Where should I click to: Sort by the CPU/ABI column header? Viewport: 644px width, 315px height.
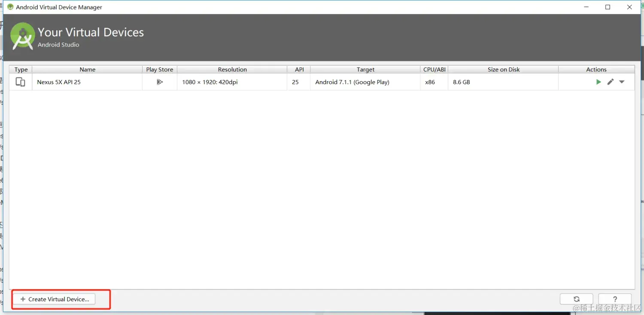[x=434, y=69]
